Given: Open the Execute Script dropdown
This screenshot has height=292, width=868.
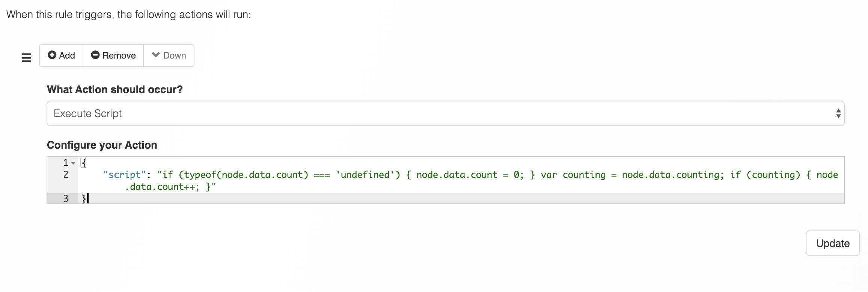Looking at the screenshot, I should click(x=445, y=113).
